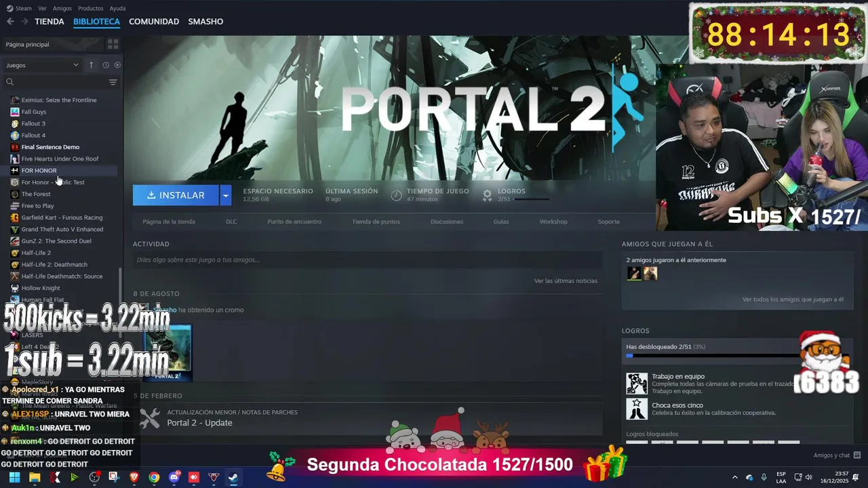Click the wrench update news icon
This screenshot has height=488, width=868.
click(x=149, y=418)
